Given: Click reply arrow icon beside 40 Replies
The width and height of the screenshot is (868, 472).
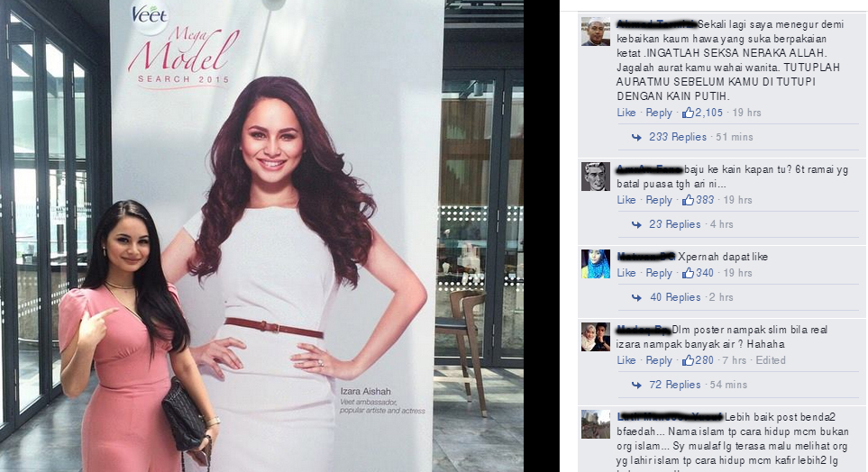Looking at the screenshot, I should pos(636,297).
